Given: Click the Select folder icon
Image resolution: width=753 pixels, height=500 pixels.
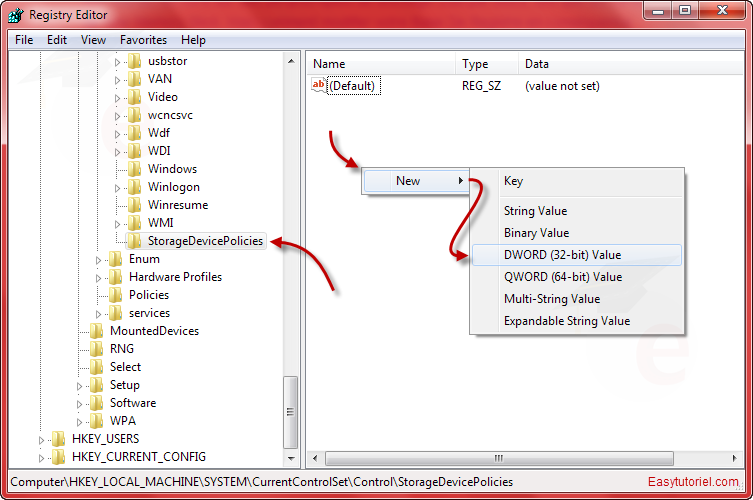Looking at the screenshot, I should click(97, 367).
